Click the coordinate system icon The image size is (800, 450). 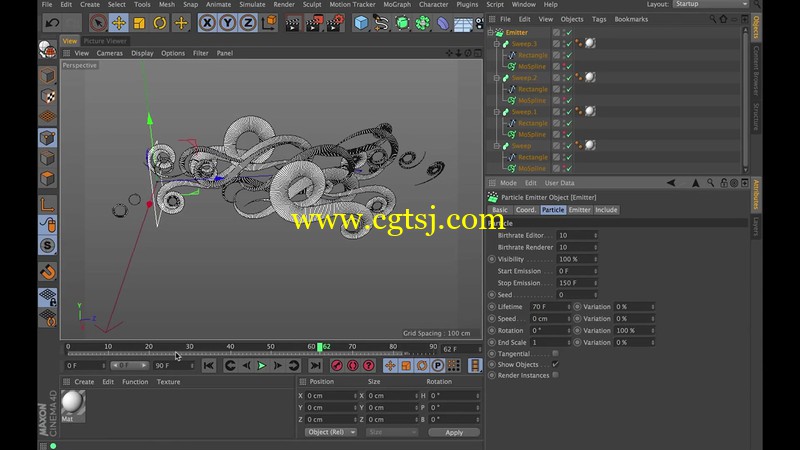269,22
